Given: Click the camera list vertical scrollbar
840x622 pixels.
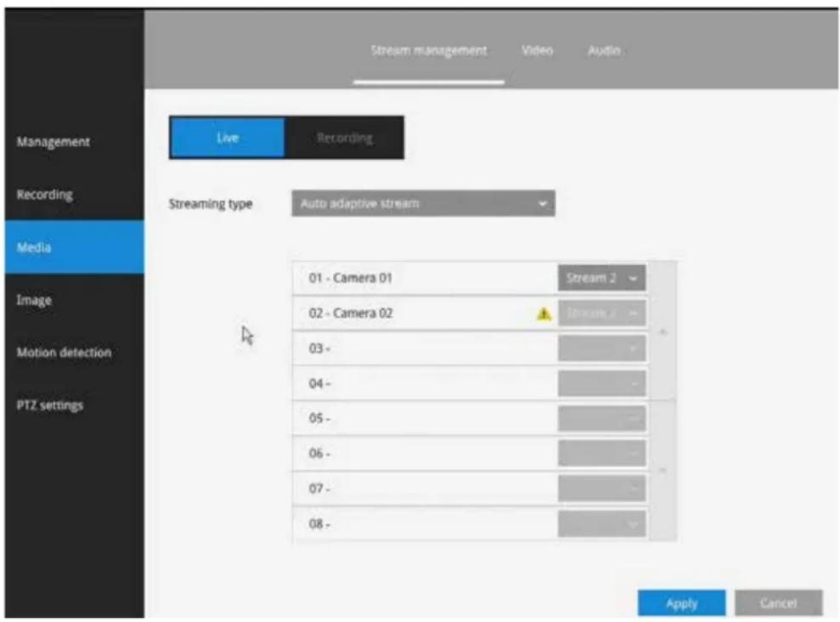Looking at the screenshot, I should click(663, 401).
